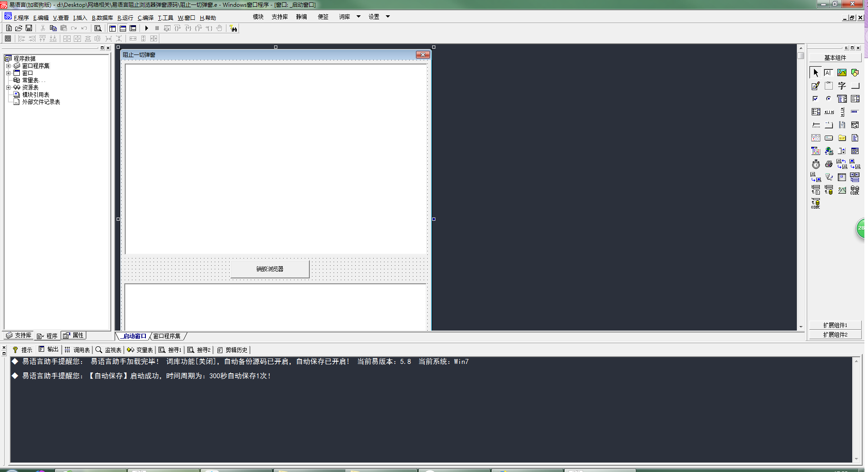The height and width of the screenshot is (472, 868).
Task: Pick the hyperlink (globe) component icon
Action: [828, 151]
